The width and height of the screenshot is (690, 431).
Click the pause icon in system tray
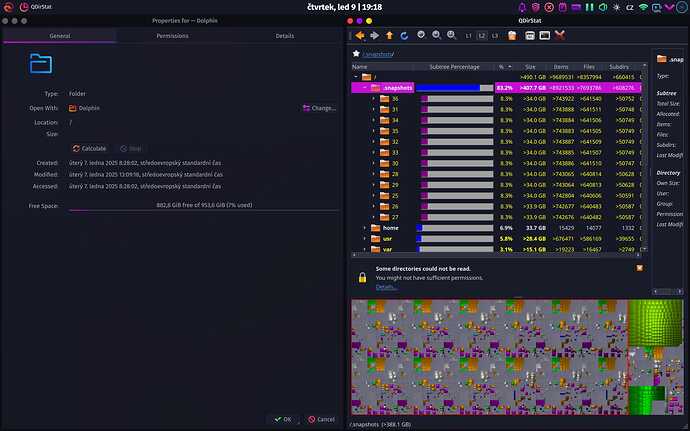click(590, 7)
